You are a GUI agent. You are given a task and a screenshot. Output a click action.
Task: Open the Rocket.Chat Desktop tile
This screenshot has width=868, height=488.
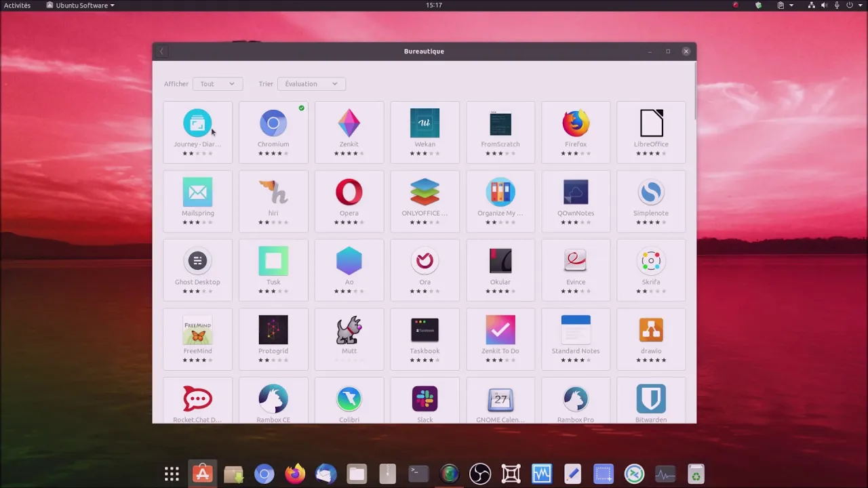(x=197, y=401)
